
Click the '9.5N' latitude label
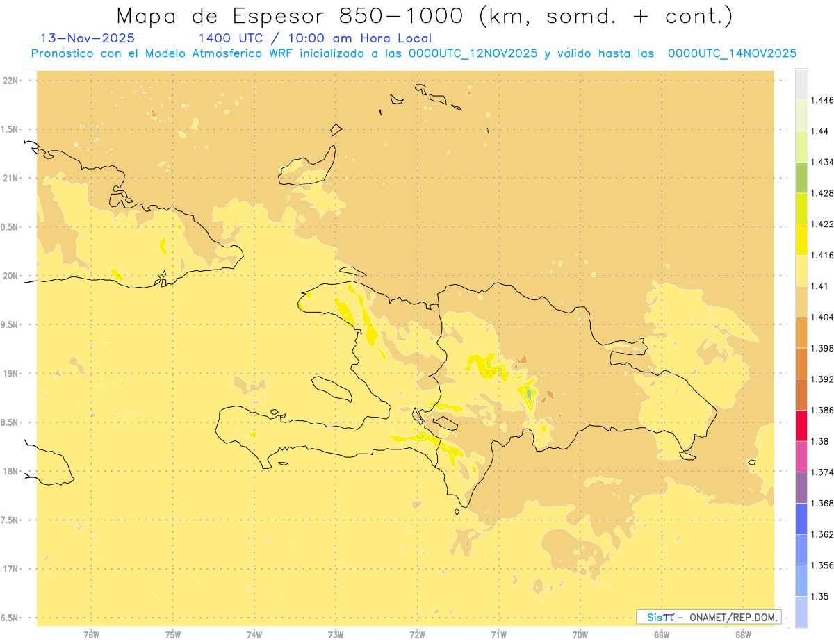(x=10, y=324)
